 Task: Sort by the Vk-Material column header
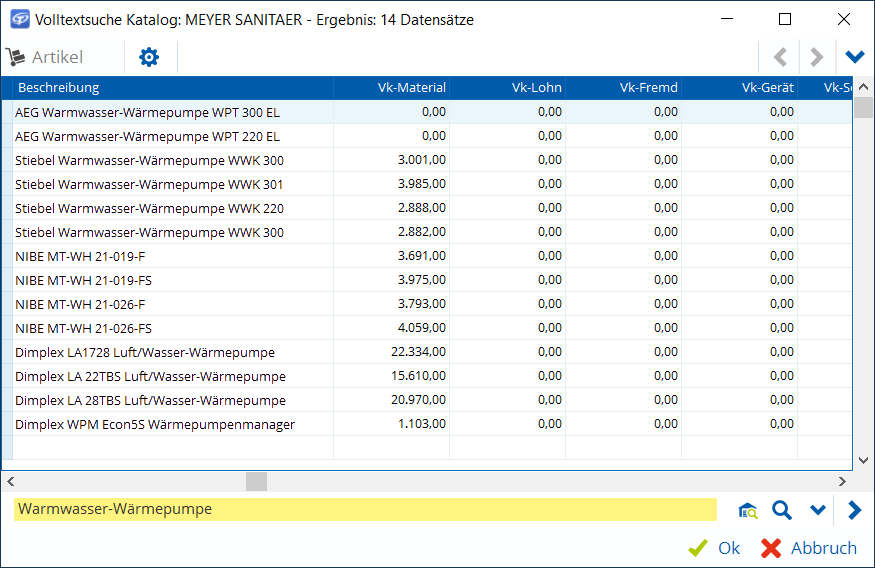pos(392,88)
